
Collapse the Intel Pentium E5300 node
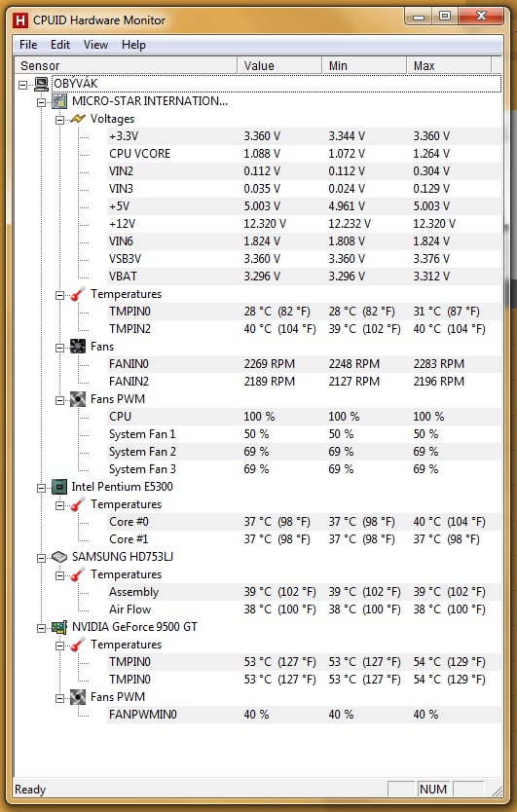(x=42, y=488)
